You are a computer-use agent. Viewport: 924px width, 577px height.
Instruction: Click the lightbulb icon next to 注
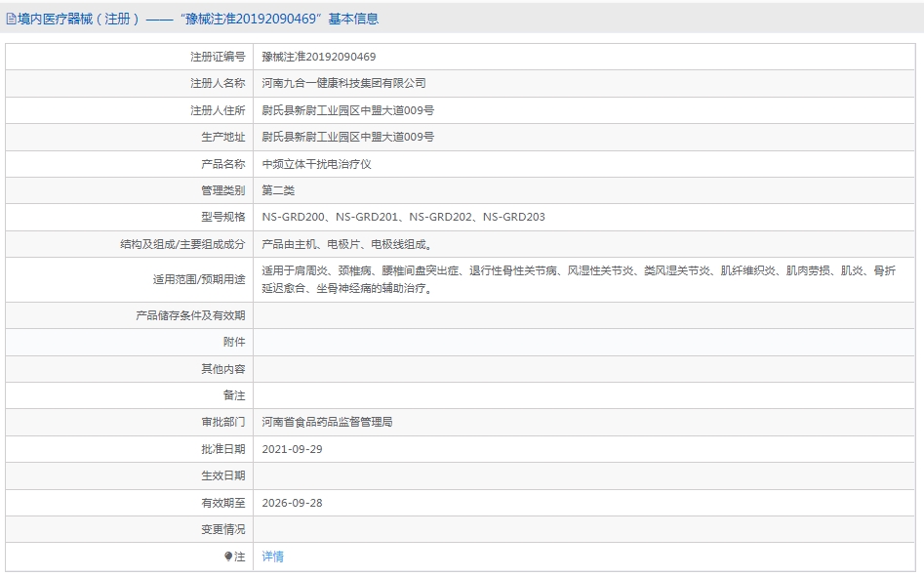pyautogui.click(x=228, y=556)
